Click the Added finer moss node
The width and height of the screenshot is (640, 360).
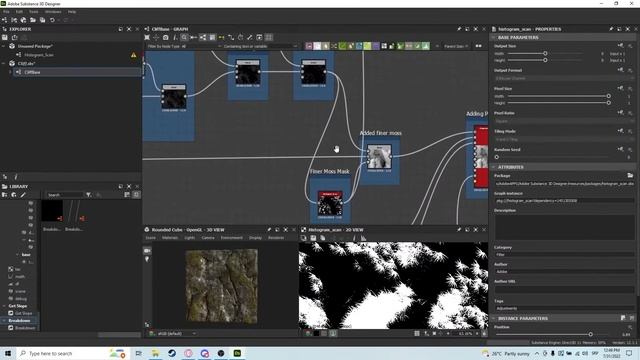click(379, 157)
